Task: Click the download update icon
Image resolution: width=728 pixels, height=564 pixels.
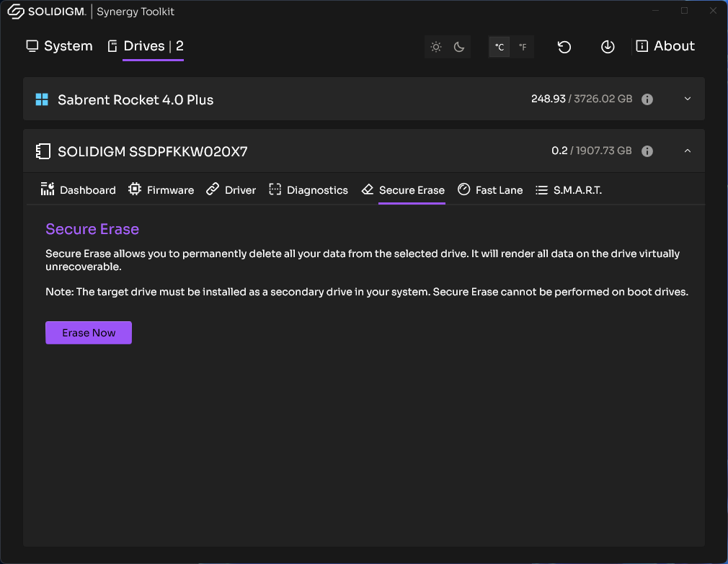Action: coord(608,47)
